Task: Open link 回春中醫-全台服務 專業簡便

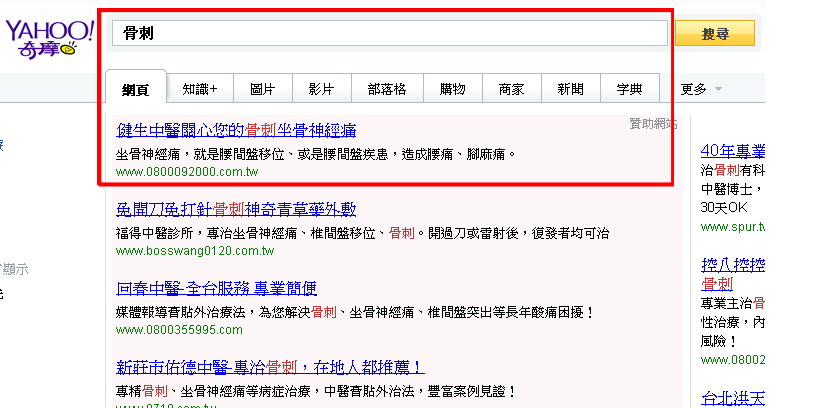Action: coord(216,289)
